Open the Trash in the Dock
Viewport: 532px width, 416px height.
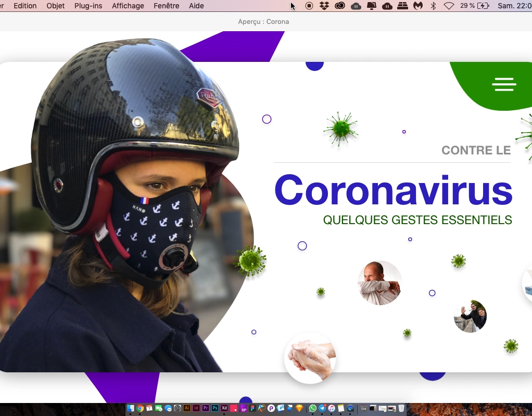coord(401,408)
